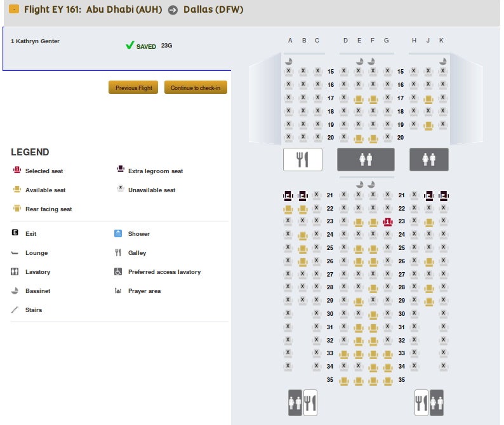Click the rear-right lavatory icon below row 35
Viewport: 504px width, 425px height.
click(437, 403)
